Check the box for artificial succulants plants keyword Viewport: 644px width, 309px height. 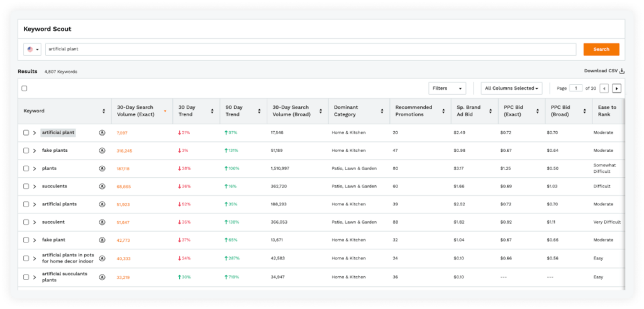click(26, 277)
